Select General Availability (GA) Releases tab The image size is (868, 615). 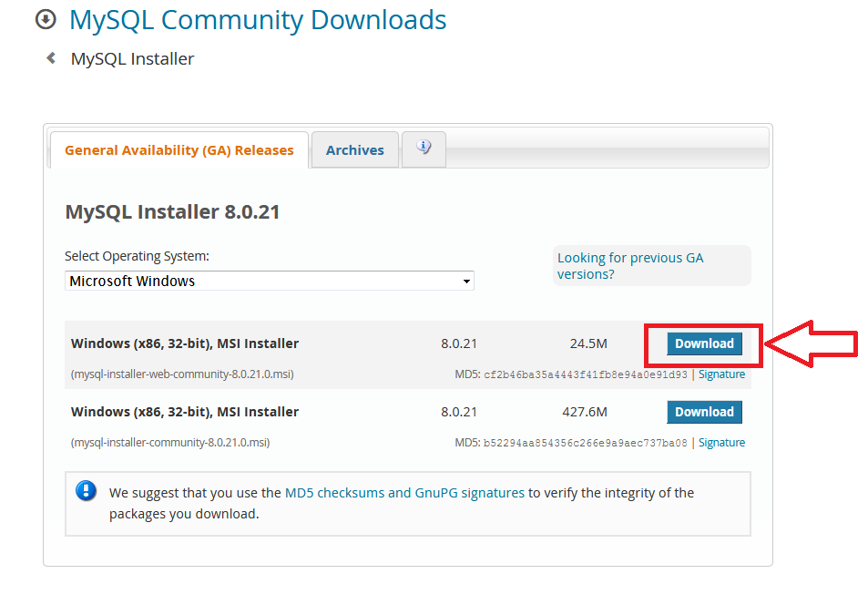pyautogui.click(x=179, y=150)
